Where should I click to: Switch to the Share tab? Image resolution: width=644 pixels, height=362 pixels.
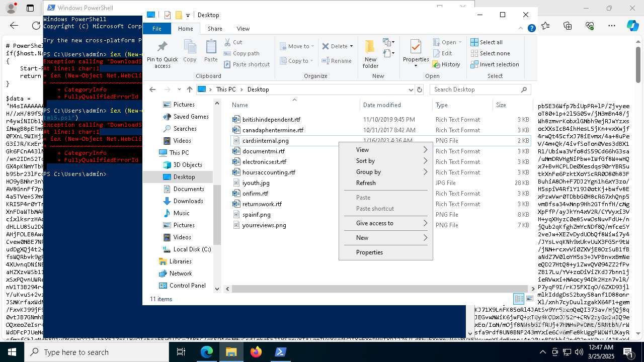tap(215, 29)
